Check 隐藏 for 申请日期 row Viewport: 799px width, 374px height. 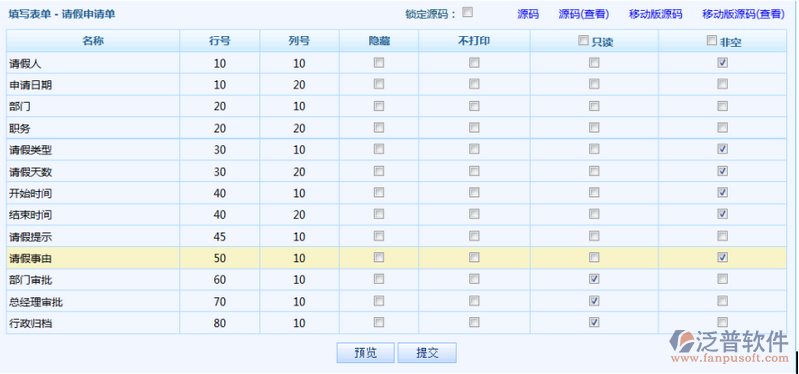coord(379,84)
